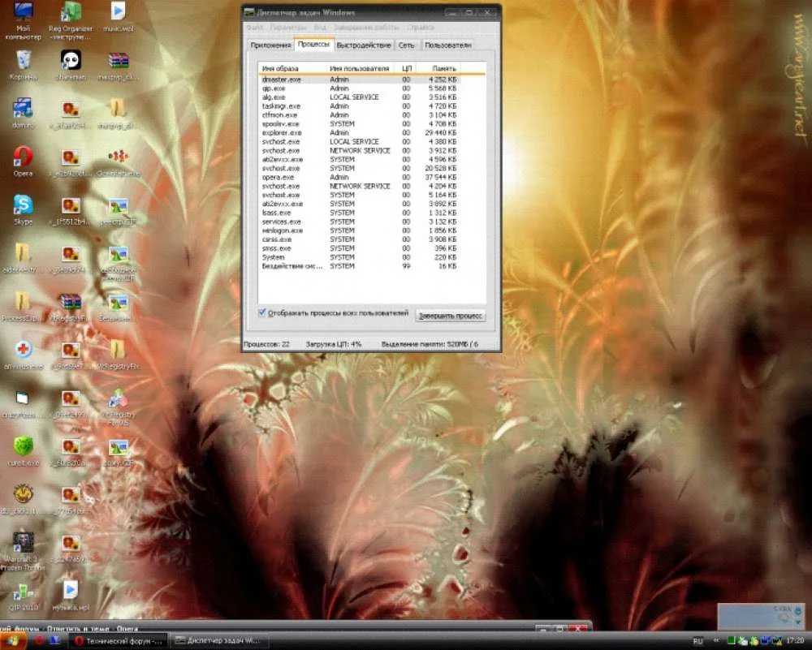Screen dimensions: 812x650
Task: Open the Warcraft 3 desktop shortcut
Action: click(x=23, y=541)
